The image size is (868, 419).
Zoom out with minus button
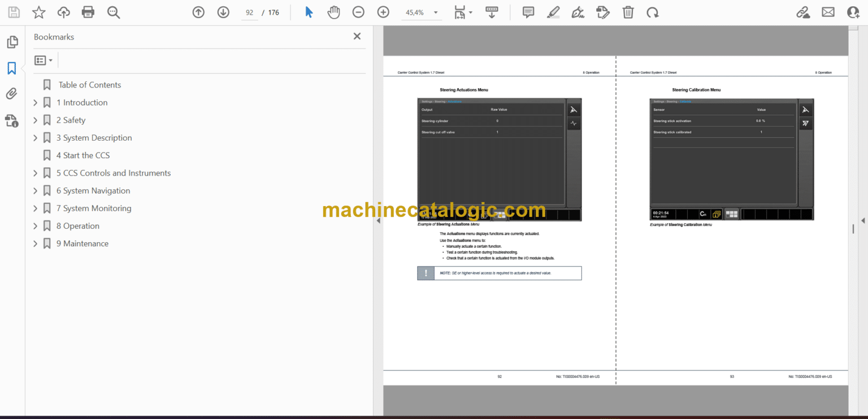(x=358, y=12)
